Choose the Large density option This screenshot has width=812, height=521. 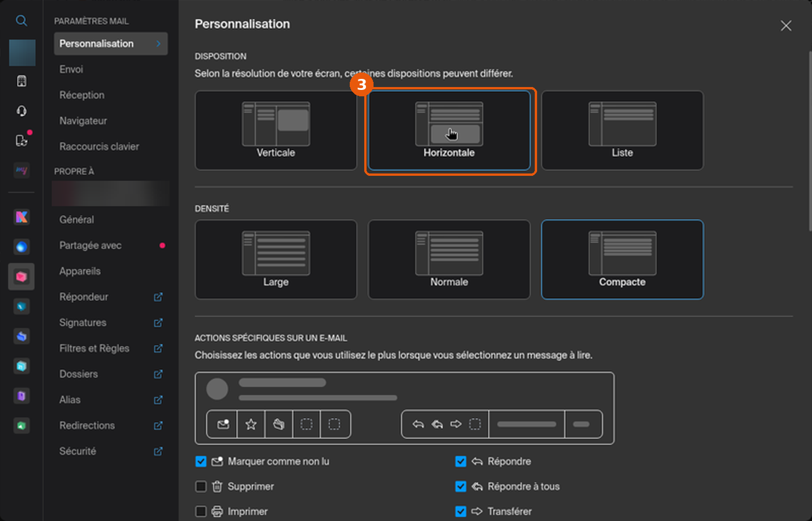click(276, 259)
